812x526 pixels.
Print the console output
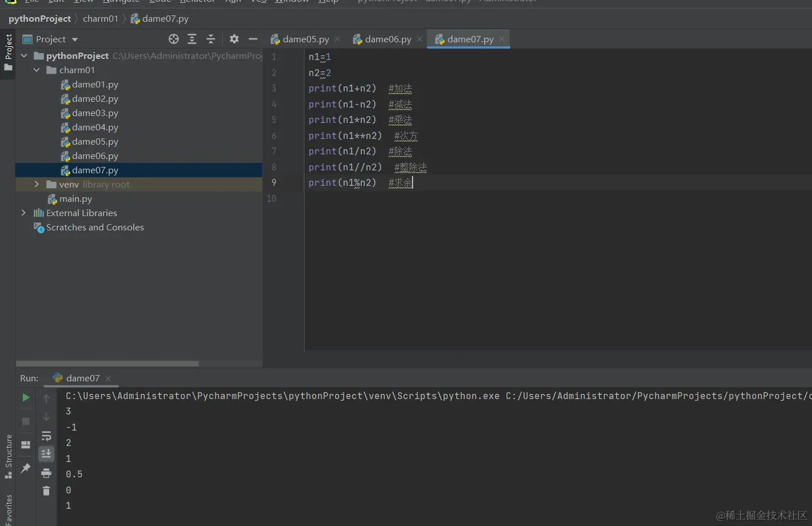46,473
